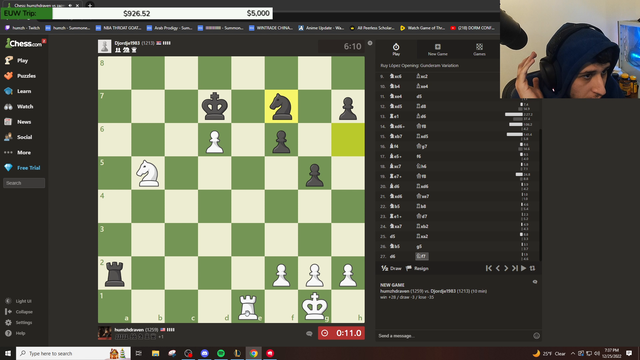Open the emoji picker in chat
This screenshot has height=360, width=640.
point(536,336)
